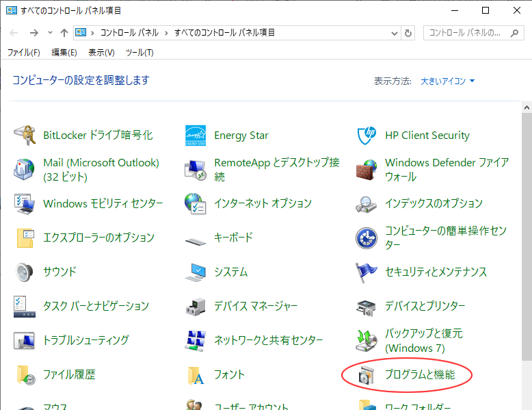Click the ネットワークと共有センター icon
The image size is (532, 410).
pyautogui.click(x=196, y=340)
